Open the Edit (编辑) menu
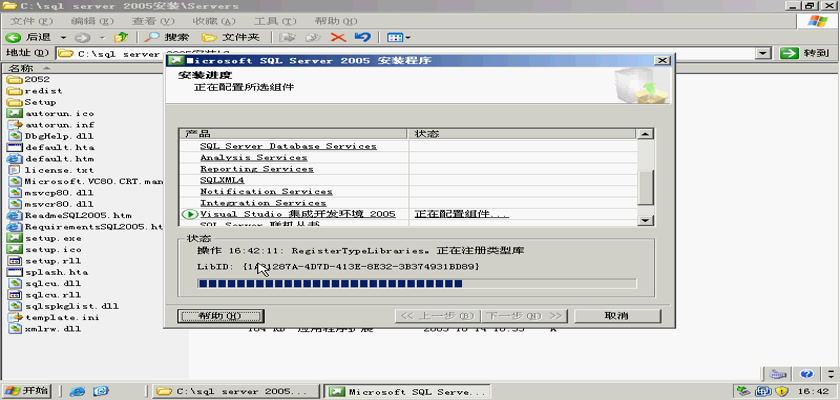Screen dimensions: 840x400 (92, 21)
